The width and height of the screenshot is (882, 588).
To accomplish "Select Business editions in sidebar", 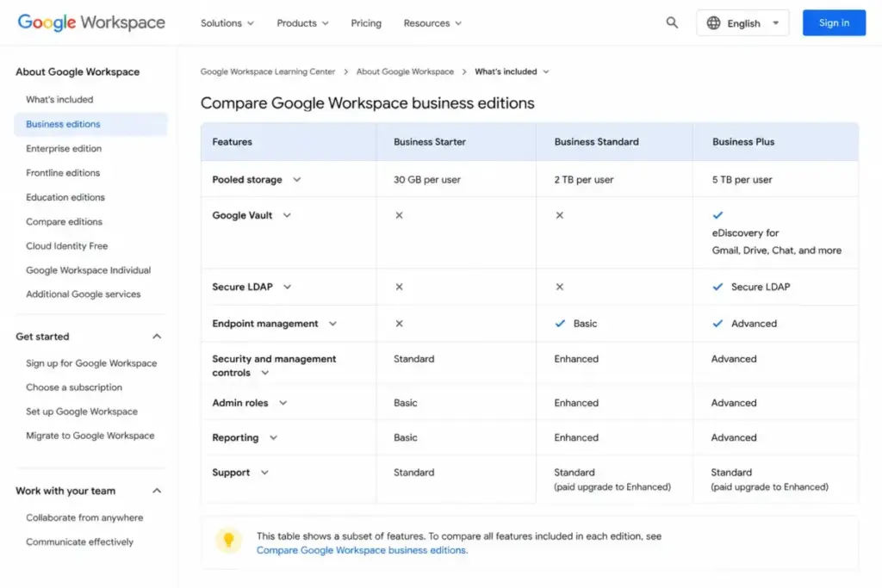I will pyautogui.click(x=90, y=124).
